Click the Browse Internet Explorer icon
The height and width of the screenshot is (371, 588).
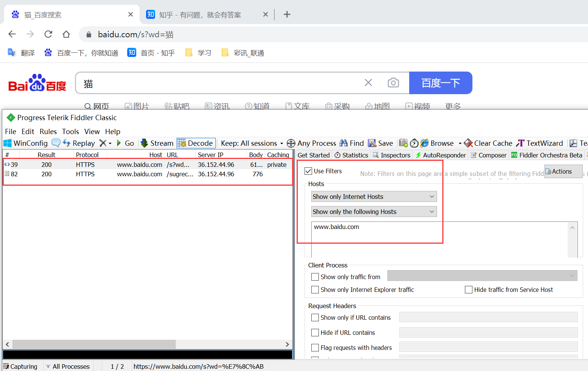[x=425, y=143]
